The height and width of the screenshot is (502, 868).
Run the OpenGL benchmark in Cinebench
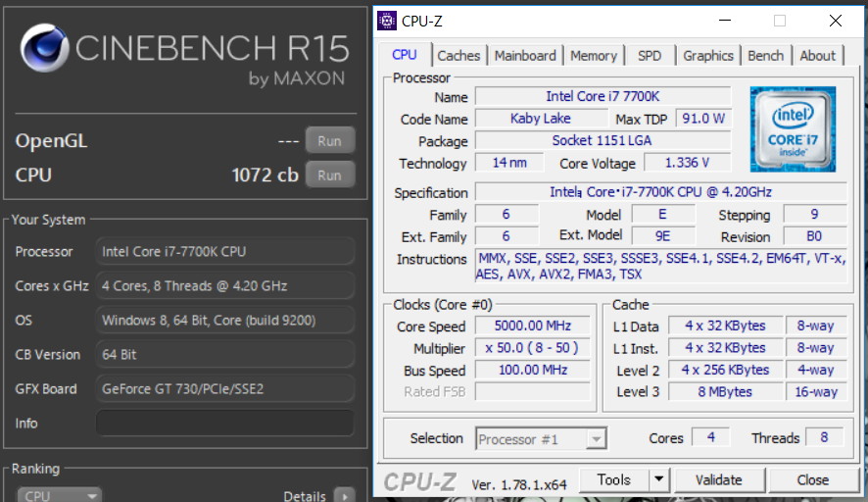point(329,141)
